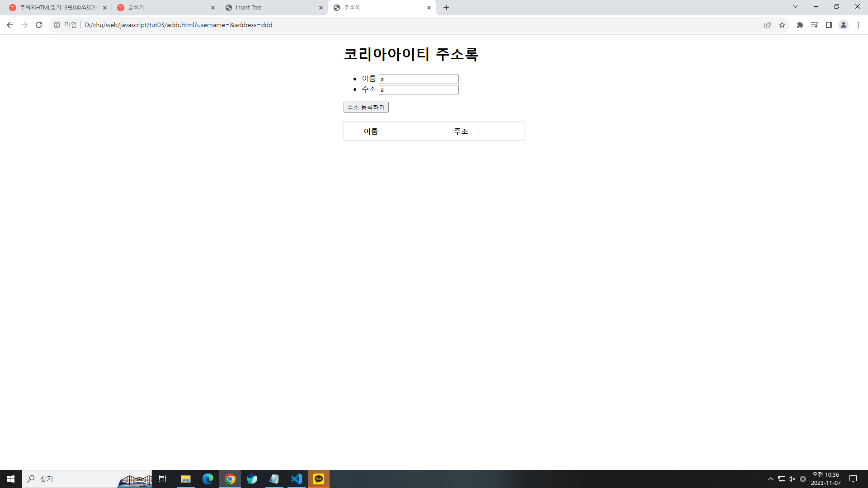Expand the tab search chevron
868x488 pixels.
point(795,6)
